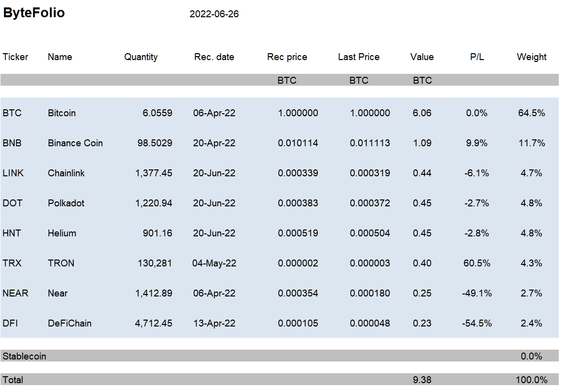Image resolution: width=577 pixels, height=392 pixels.
Task: Click the Stablecoin row label
Action: click(x=24, y=357)
